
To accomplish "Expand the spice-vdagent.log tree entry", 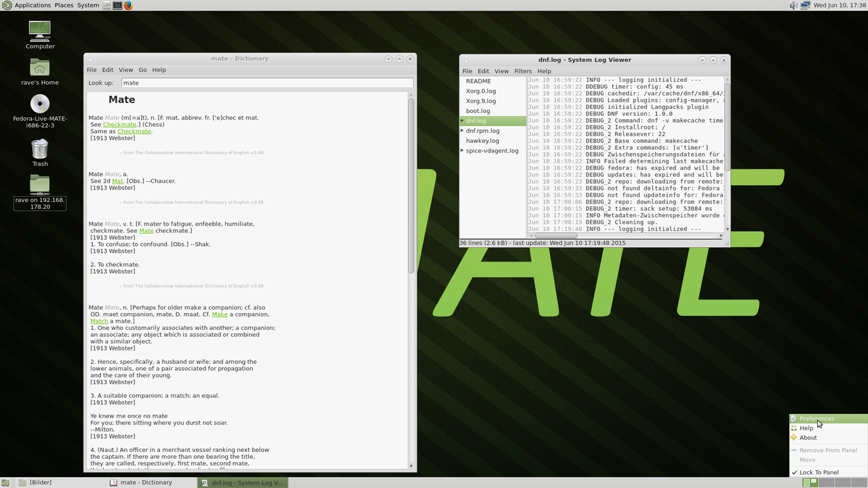I will [462, 150].
